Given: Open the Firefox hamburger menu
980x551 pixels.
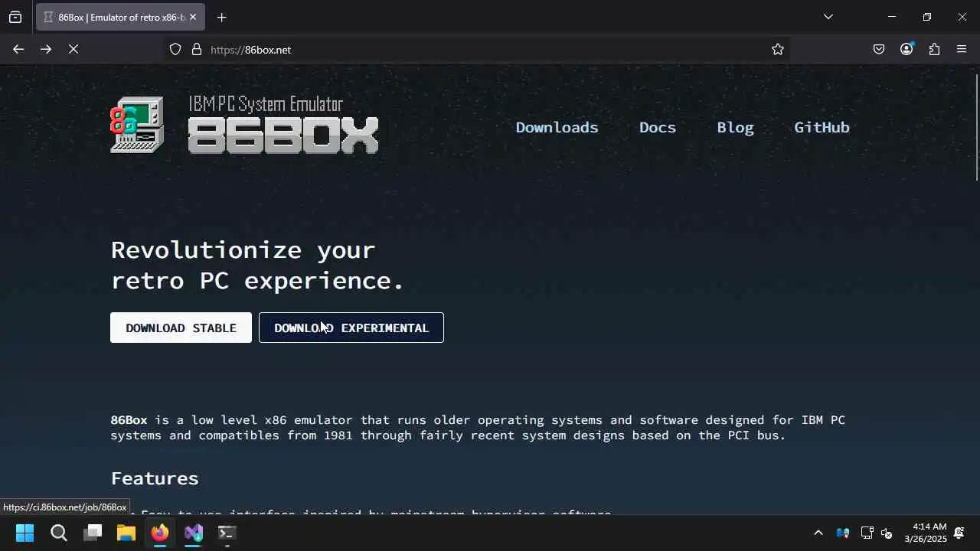Looking at the screenshot, I should click(x=962, y=49).
